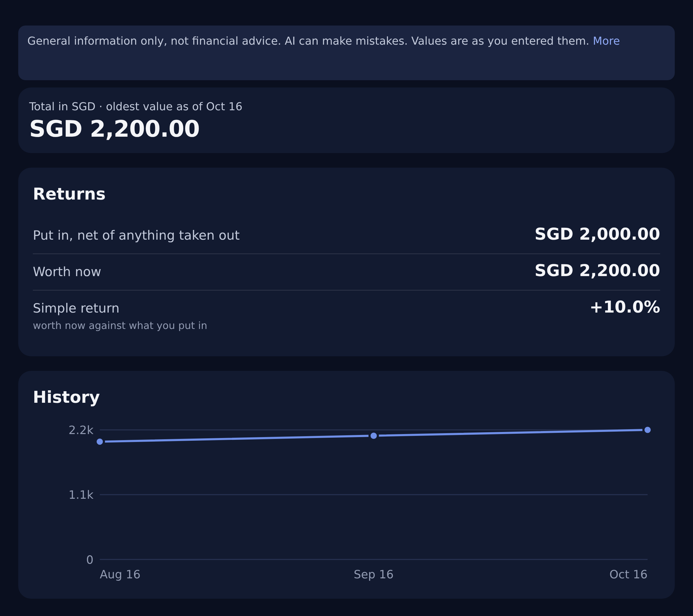
Task: Click 'Total in SGD · oldest value' caption
Action: click(136, 107)
